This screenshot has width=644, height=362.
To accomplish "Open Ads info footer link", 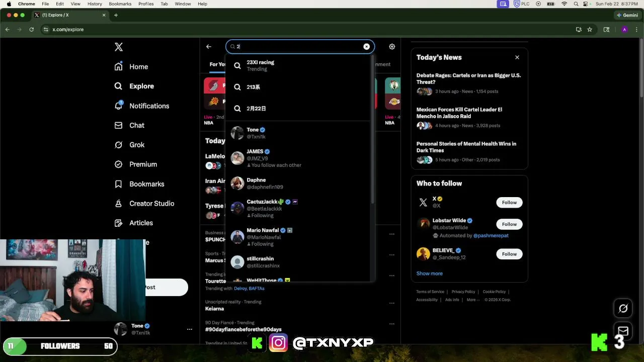I will pos(452,300).
